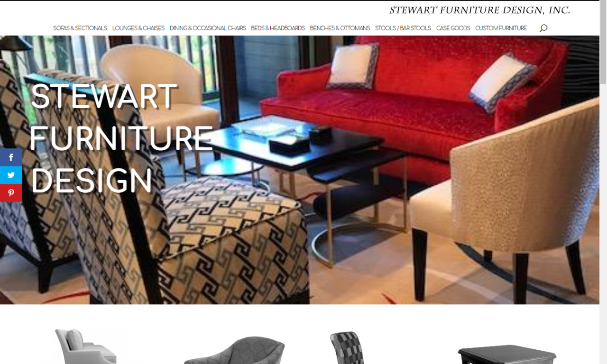Image resolution: width=607 pixels, height=364 pixels.
Task: Open Sofas & Sectionals menu
Action: pyautogui.click(x=80, y=28)
